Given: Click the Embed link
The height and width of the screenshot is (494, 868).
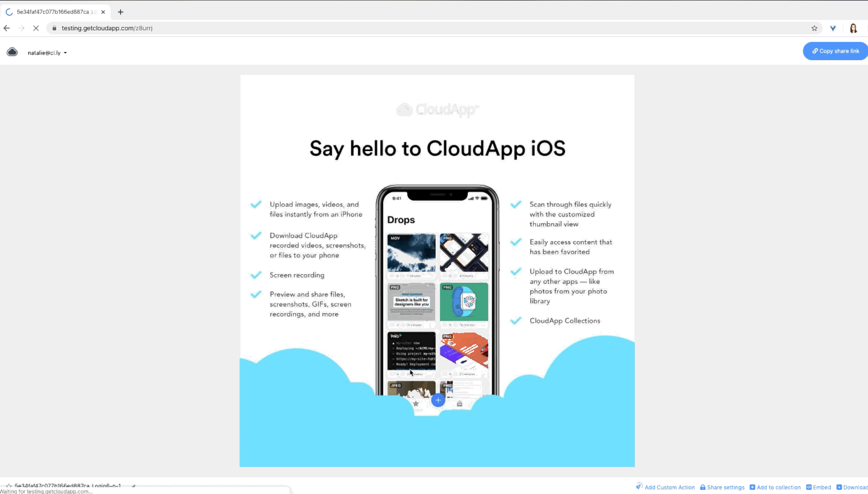Looking at the screenshot, I should coord(819,487).
